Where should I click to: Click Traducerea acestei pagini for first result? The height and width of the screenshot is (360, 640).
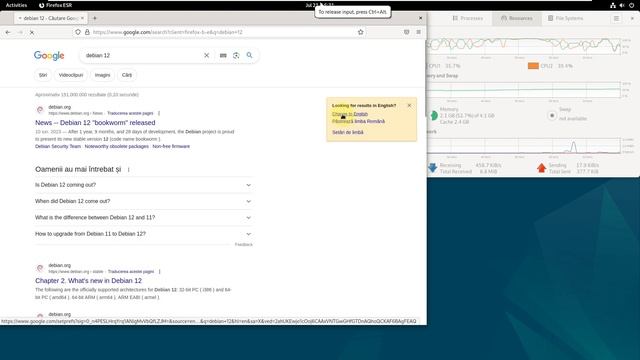(130, 113)
